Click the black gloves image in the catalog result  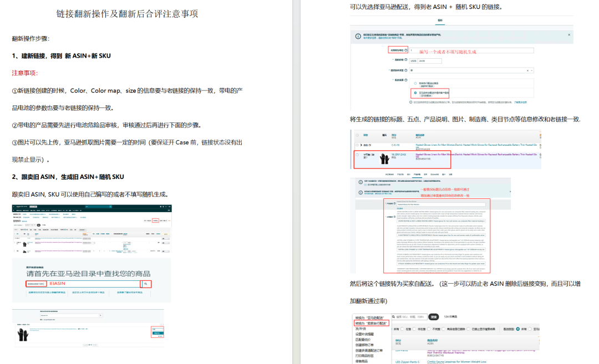[23, 335]
